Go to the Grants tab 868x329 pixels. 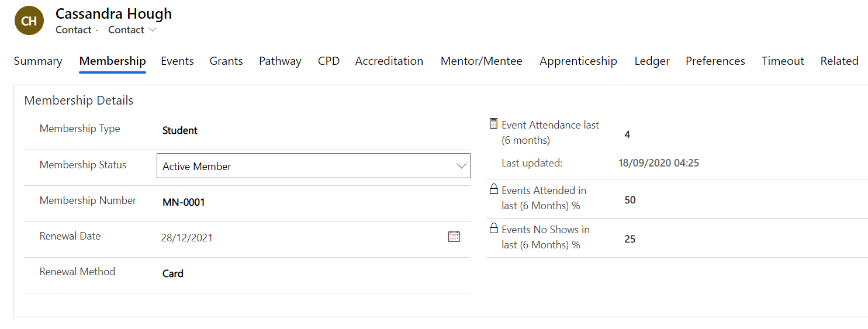tap(226, 61)
